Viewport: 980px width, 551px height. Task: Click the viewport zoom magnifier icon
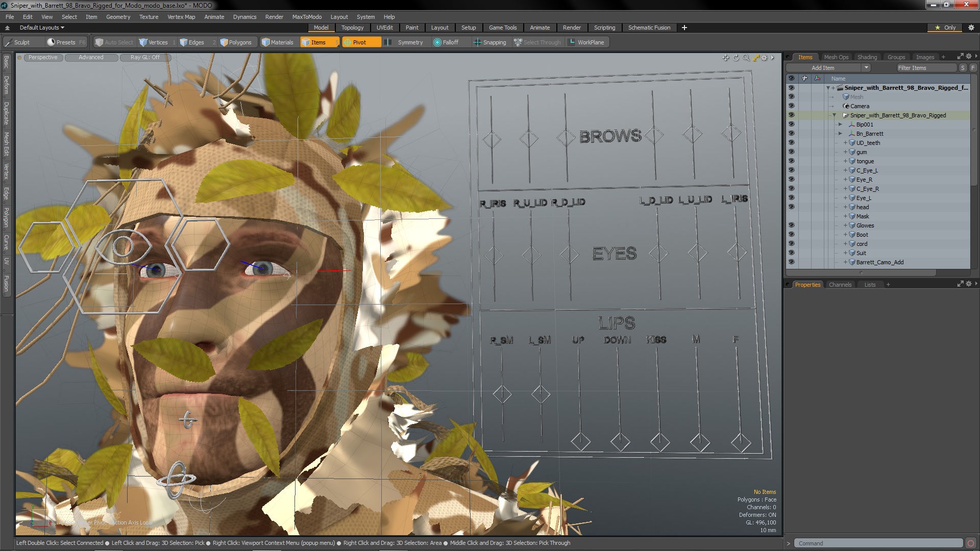pos(746,58)
